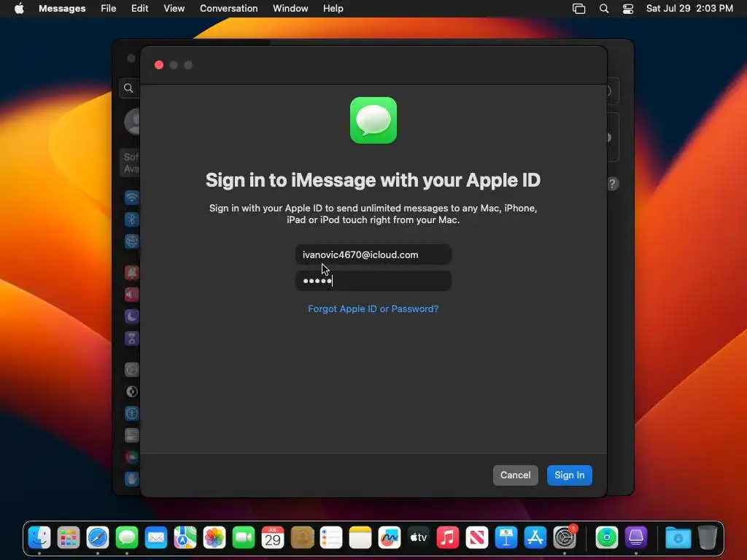Select Wi-Fi in the System Settings sidebar
The width and height of the screenshot is (747, 560).
pos(132,198)
